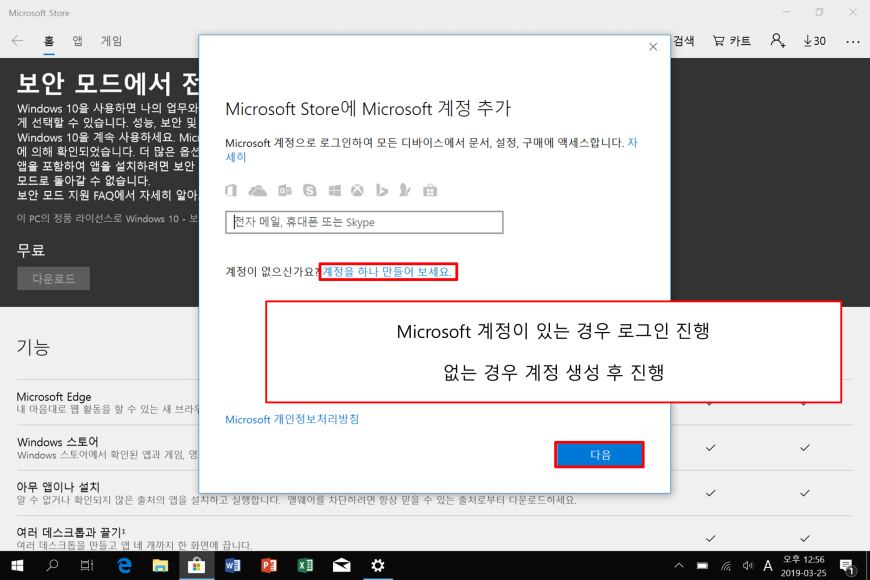Click the Microsoft Edge feature row text

click(x=54, y=397)
